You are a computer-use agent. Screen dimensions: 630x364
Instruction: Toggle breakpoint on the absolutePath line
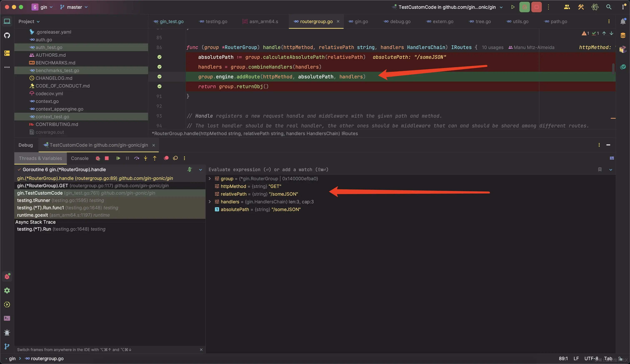coord(159,57)
